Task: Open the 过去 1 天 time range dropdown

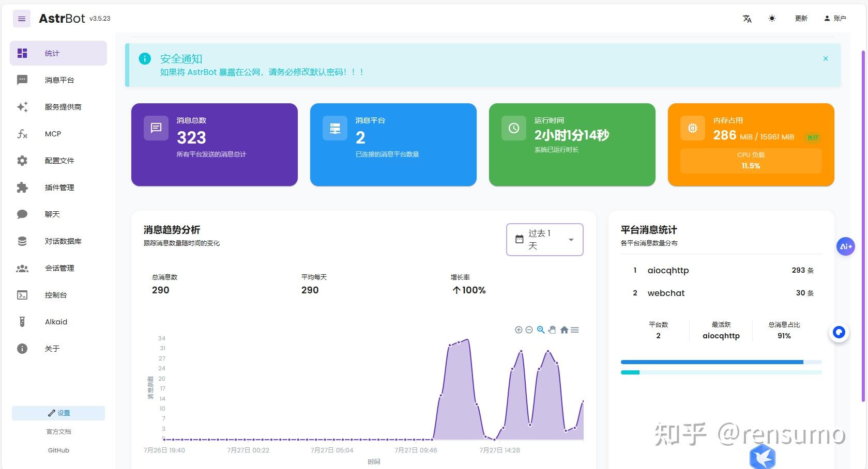Action: [x=545, y=240]
